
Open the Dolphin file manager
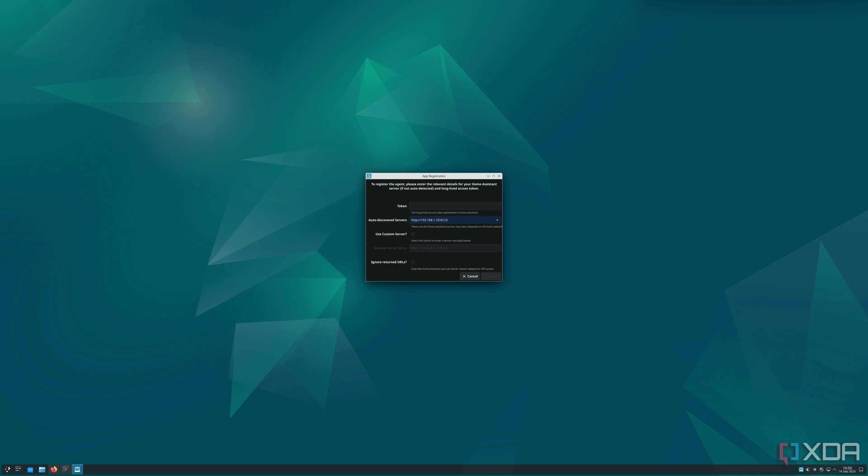coord(42,469)
